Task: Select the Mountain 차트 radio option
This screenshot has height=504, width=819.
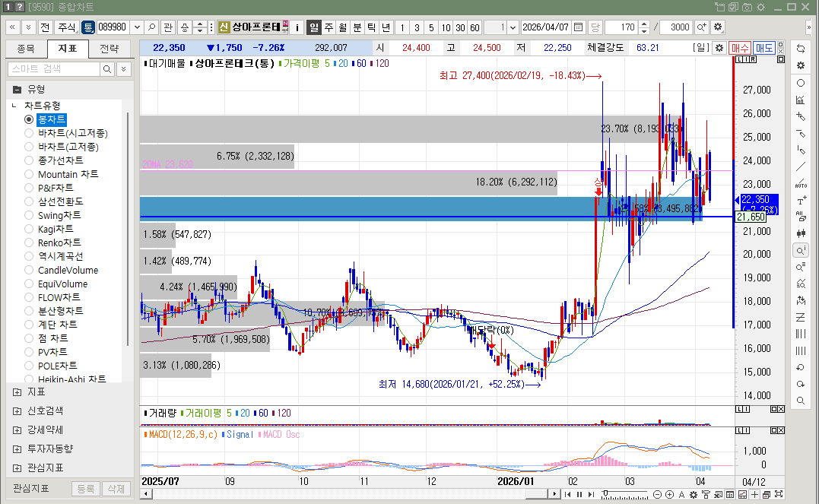Action: click(29, 174)
